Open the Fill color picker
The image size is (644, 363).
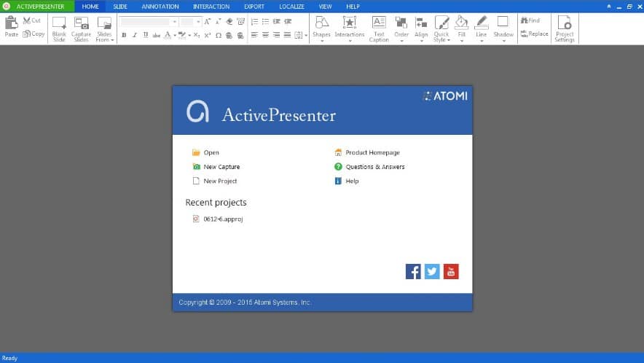click(462, 28)
